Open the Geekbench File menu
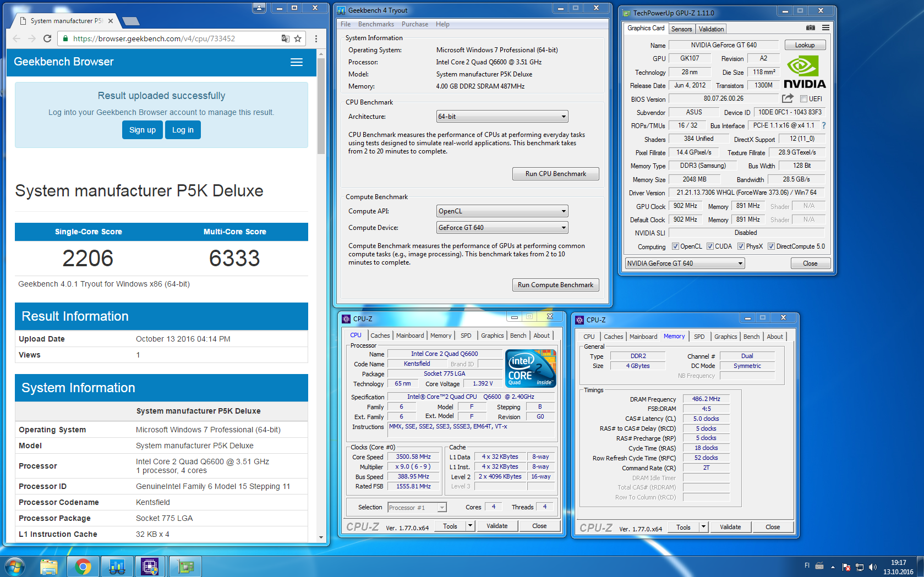Image resolution: width=924 pixels, height=577 pixels. [346, 24]
